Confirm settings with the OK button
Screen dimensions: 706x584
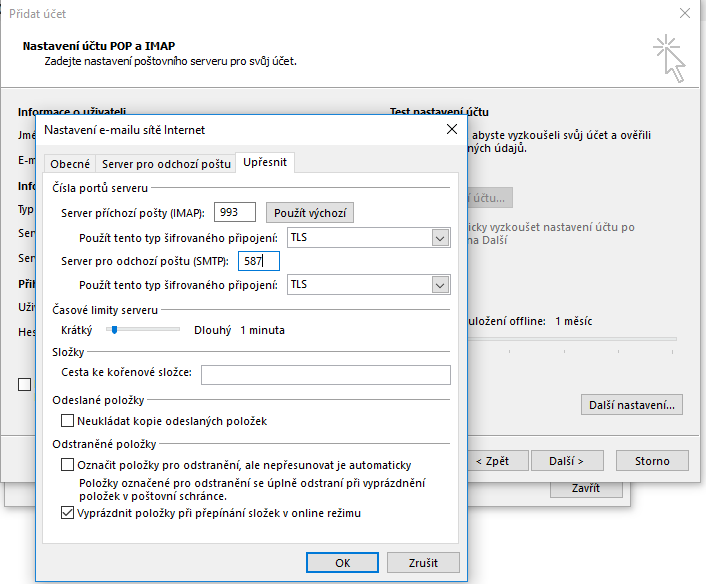click(342, 562)
